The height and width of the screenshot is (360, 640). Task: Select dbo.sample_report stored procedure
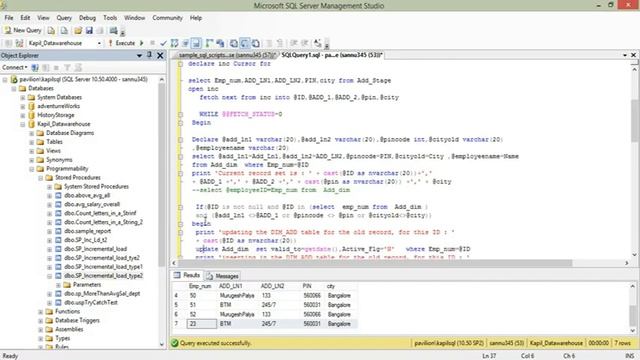87,231
